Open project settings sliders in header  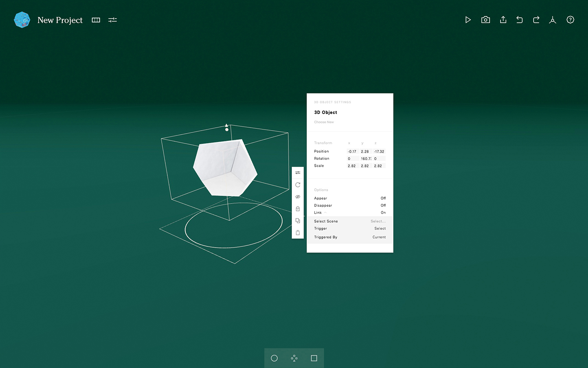tap(112, 20)
